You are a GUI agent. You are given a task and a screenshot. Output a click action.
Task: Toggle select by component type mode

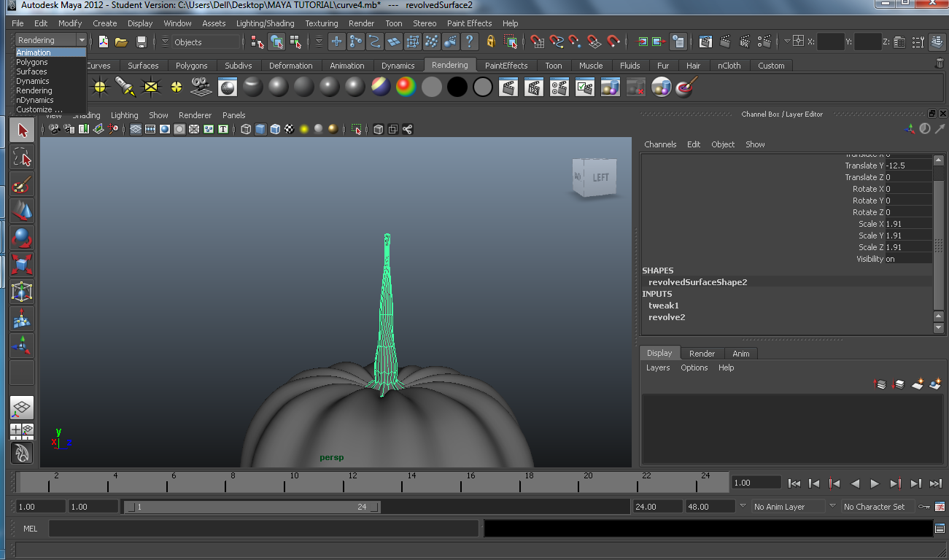295,42
